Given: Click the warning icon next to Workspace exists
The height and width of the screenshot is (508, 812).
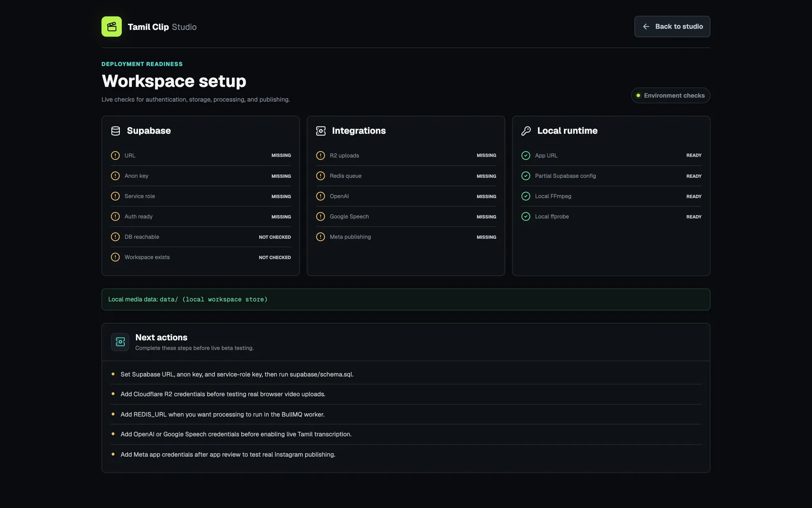Looking at the screenshot, I should (x=115, y=257).
